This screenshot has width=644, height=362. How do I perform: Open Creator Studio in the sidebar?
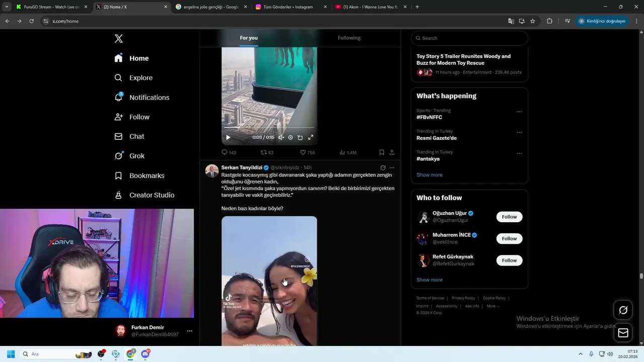144,195
